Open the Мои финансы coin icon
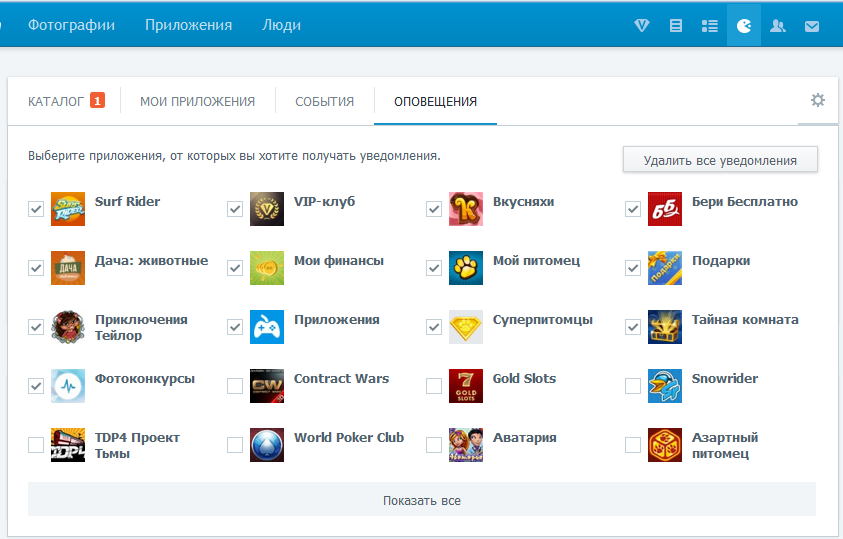The width and height of the screenshot is (843, 539). [267, 268]
